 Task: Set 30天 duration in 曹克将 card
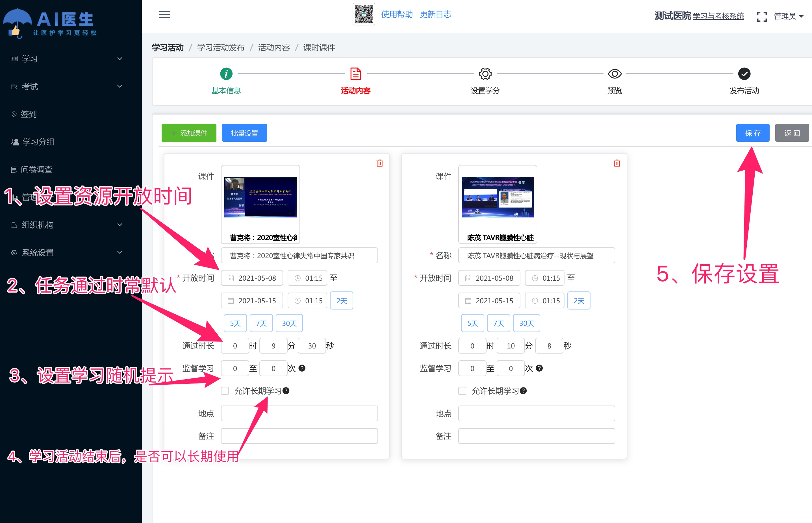tap(289, 323)
